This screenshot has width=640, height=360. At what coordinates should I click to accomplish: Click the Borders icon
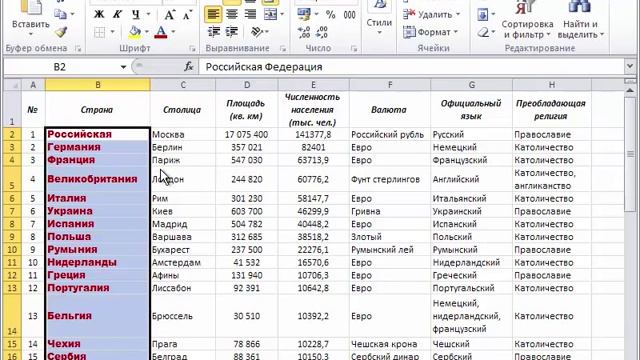pyautogui.click(x=100, y=32)
